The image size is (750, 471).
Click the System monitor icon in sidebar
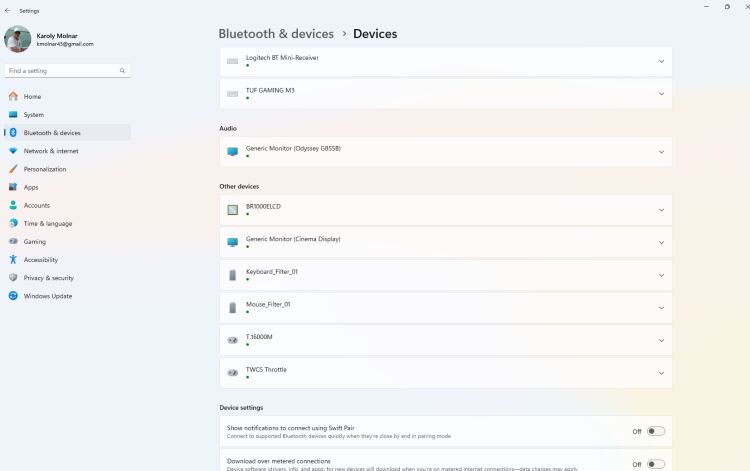[x=13, y=114]
